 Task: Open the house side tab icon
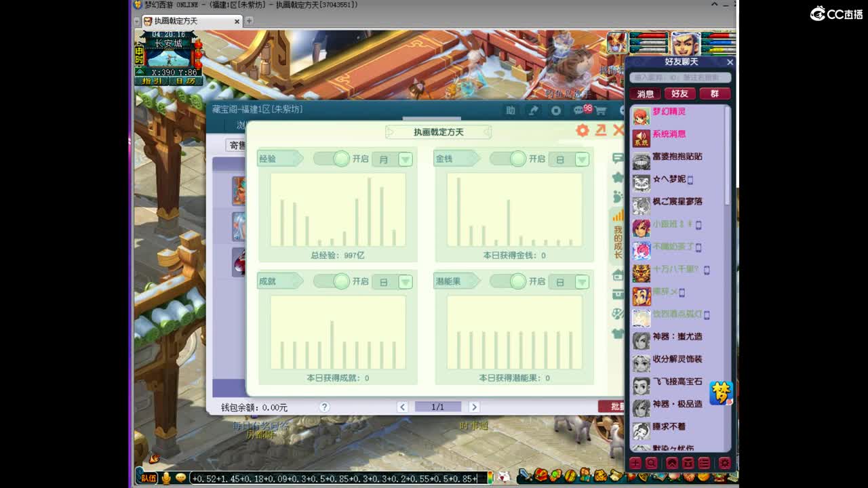(618, 275)
